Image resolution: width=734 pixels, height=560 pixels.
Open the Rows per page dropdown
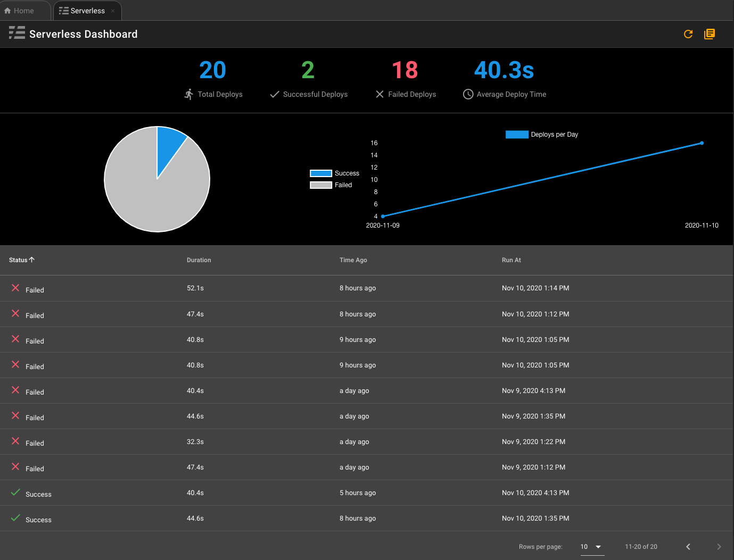click(x=591, y=547)
